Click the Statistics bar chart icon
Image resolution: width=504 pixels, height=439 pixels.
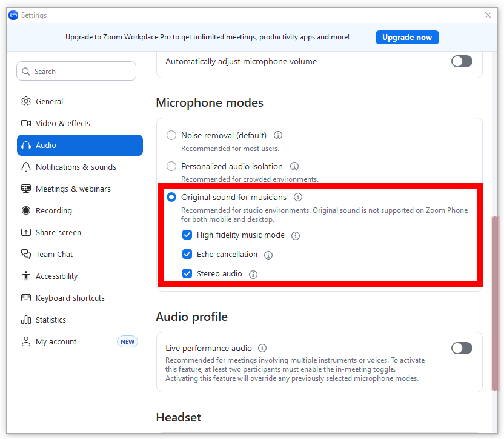25,320
